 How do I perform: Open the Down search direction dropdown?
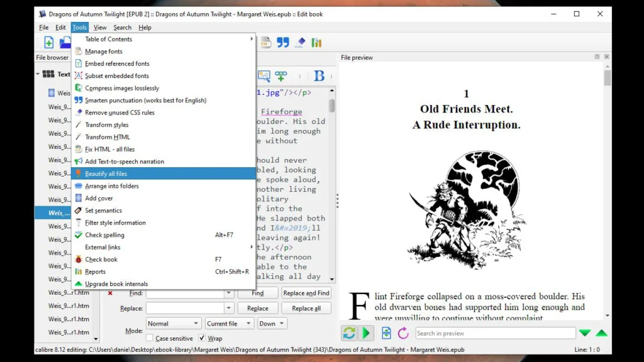(272, 323)
